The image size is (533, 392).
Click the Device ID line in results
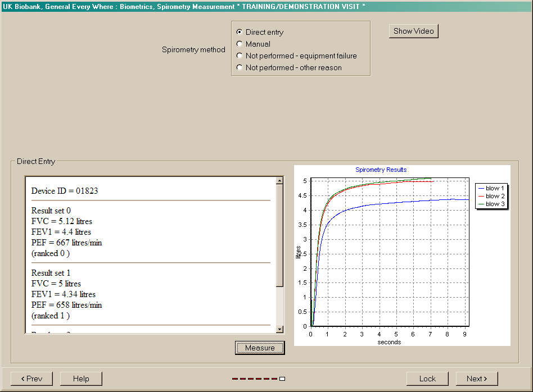65,191
